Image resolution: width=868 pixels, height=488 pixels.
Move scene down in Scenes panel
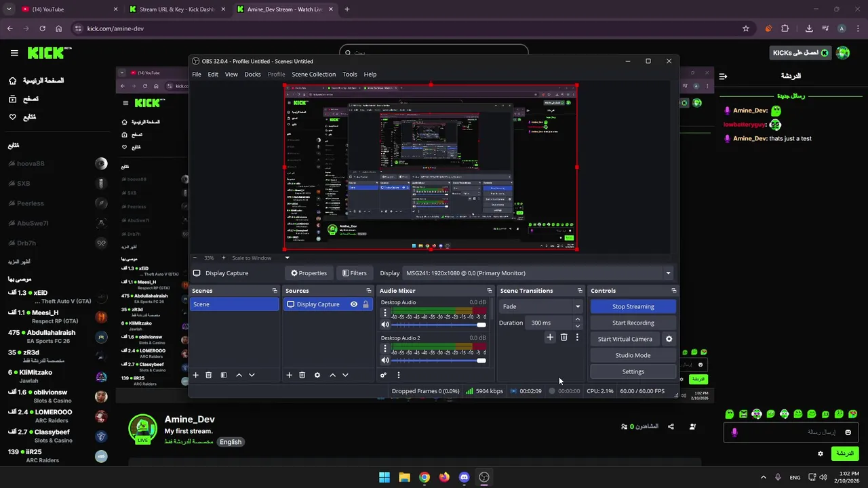(252, 375)
